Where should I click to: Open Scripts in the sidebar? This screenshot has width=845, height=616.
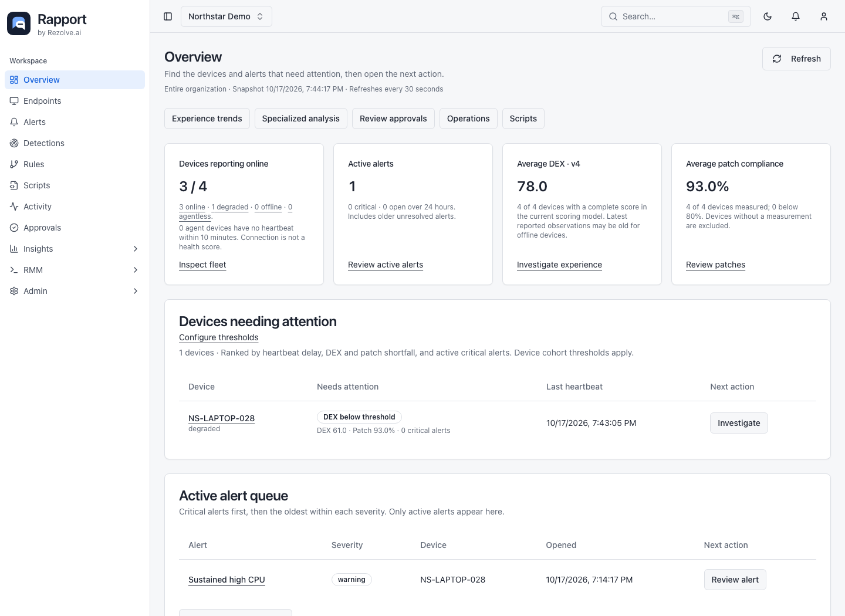tap(75, 185)
